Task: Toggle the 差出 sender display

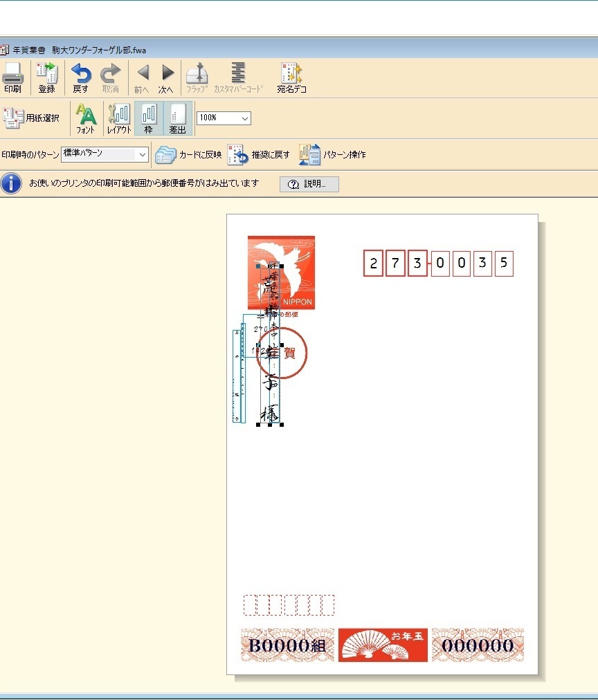Action: click(178, 118)
